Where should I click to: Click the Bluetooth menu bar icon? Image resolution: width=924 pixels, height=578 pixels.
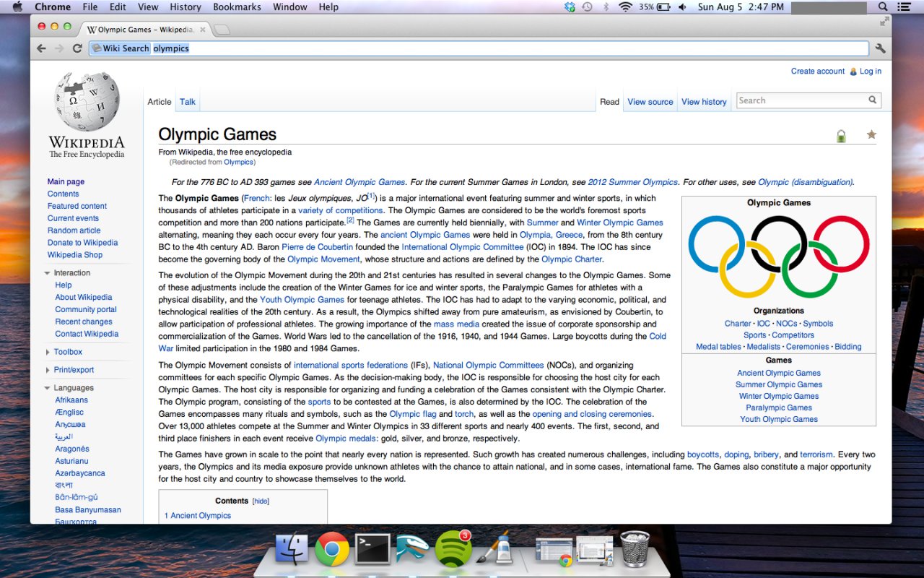coord(606,7)
